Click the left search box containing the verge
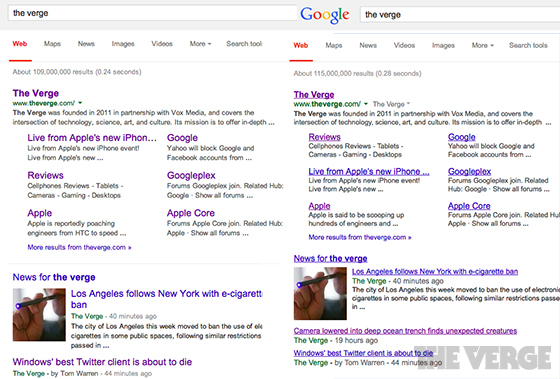This screenshot has width=560, height=379. point(152,13)
